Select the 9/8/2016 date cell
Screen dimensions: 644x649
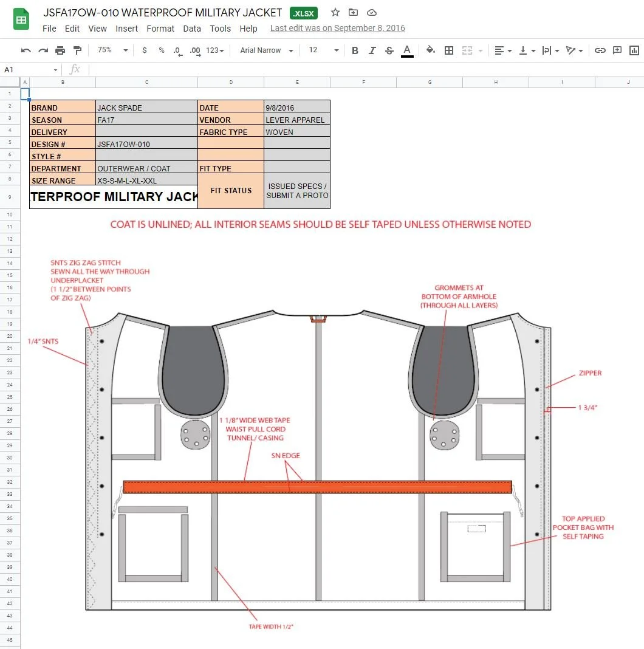296,107
